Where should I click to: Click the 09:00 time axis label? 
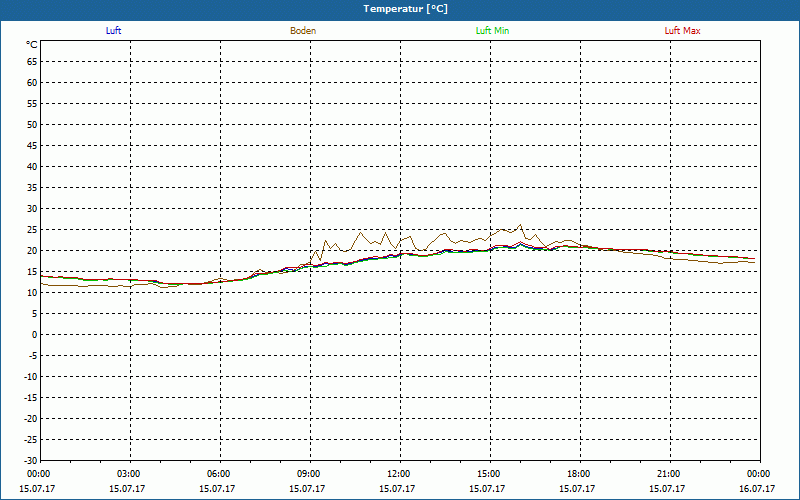(x=308, y=474)
